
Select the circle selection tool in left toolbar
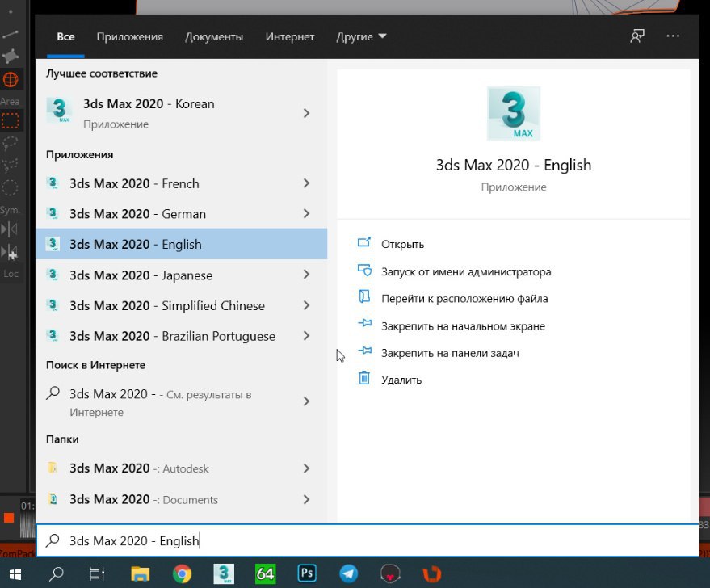10,187
